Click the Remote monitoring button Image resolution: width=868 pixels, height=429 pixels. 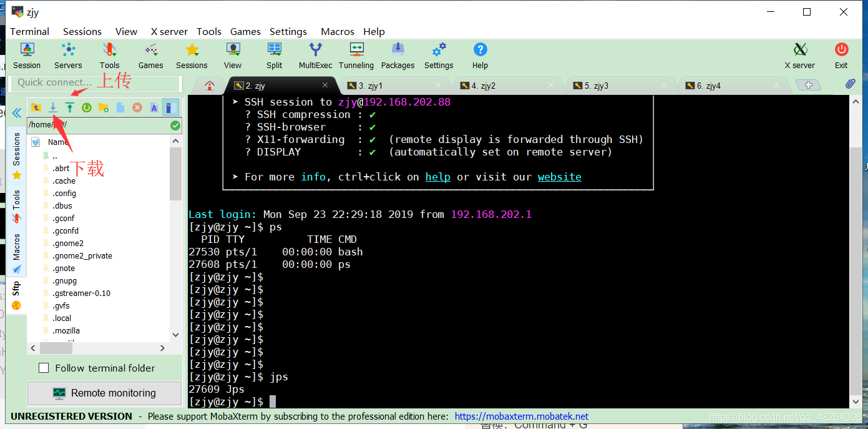point(105,393)
